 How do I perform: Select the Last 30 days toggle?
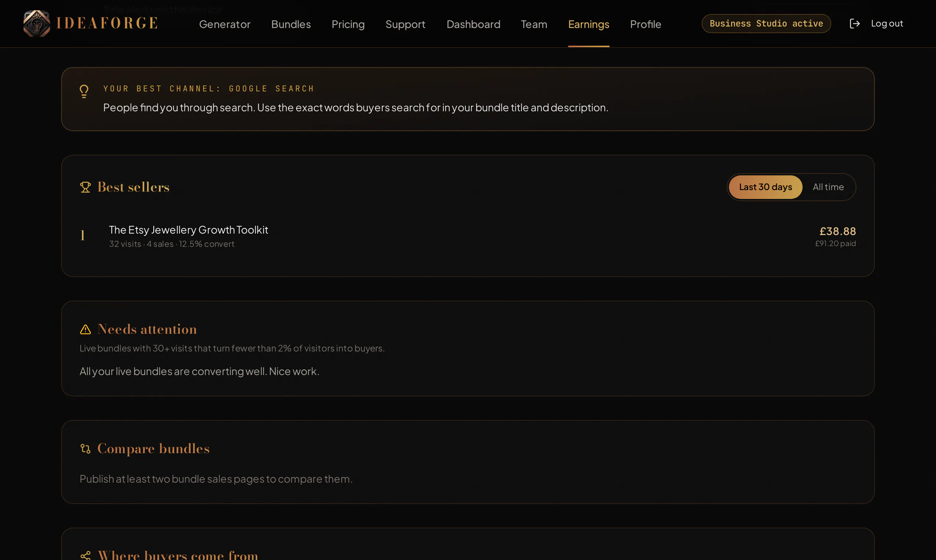(765, 187)
